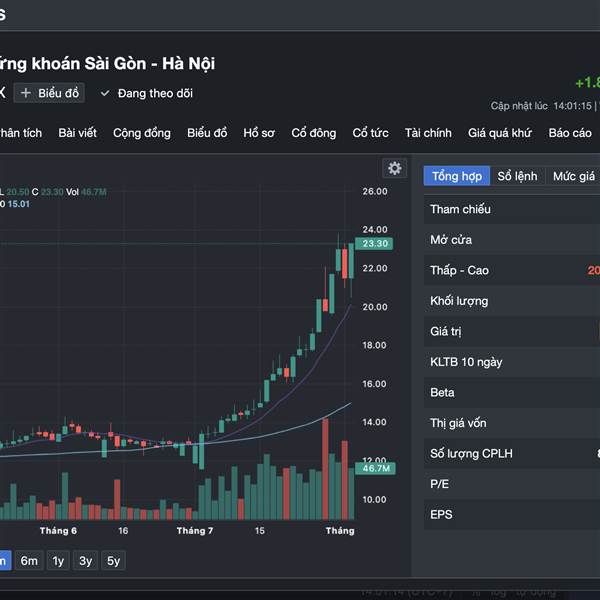The image size is (600, 600).
Task: Click the 26.00 price axis label
Action: click(375, 191)
